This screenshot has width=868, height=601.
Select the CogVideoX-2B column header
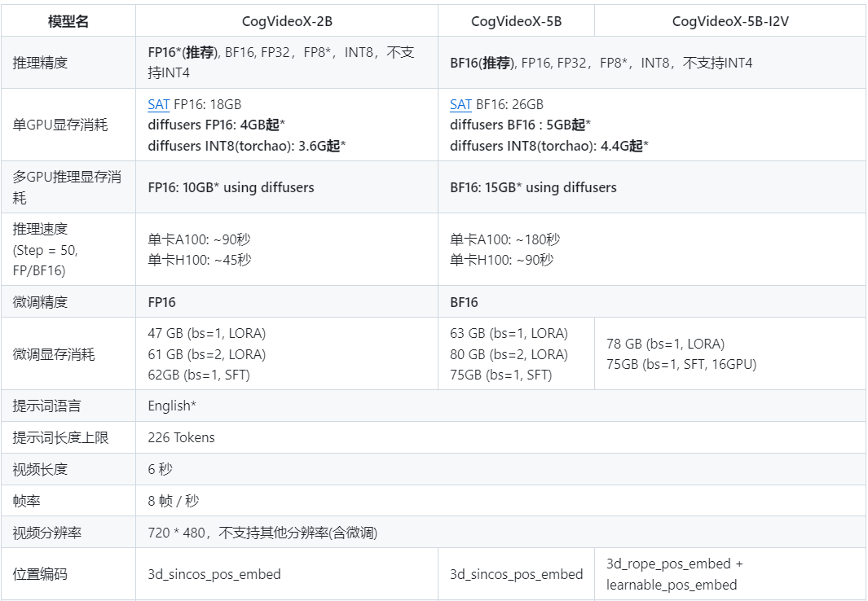tap(287, 21)
